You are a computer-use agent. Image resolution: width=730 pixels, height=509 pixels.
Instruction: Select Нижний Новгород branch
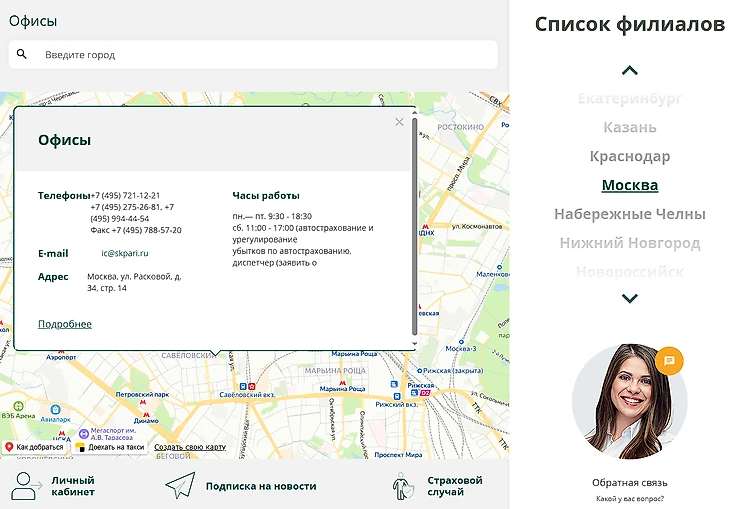[629, 243]
